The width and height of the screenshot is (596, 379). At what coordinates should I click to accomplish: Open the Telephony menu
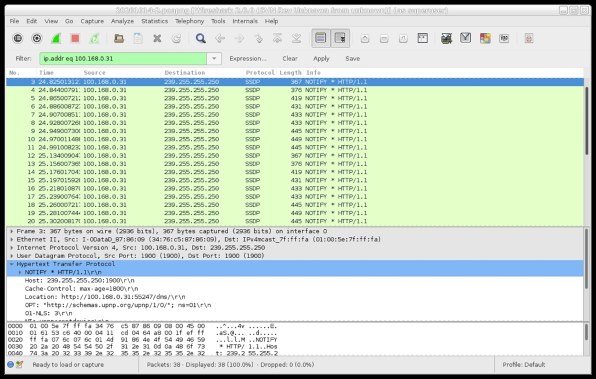pyautogui.click(x=189, y=21)
